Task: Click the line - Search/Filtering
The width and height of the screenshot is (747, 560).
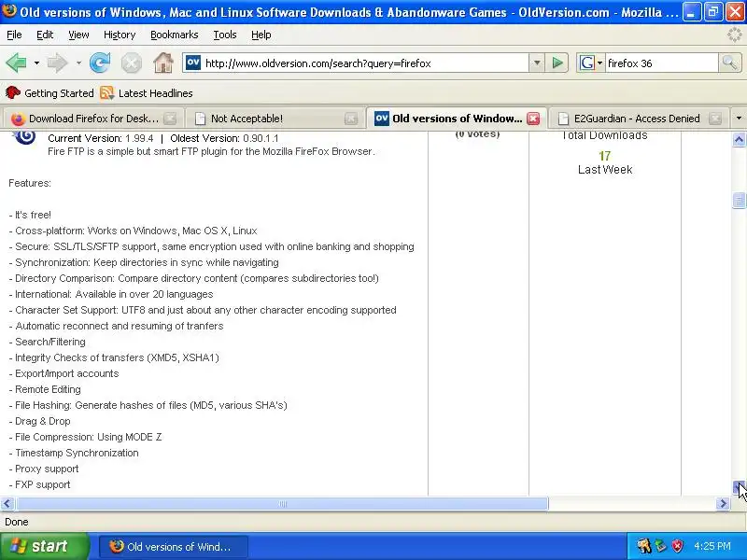Action: pyautogui.click(x=48, y=342)
